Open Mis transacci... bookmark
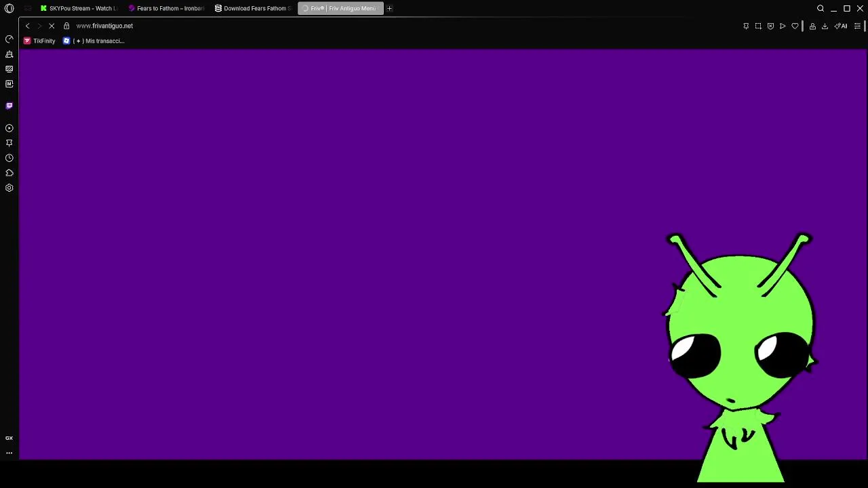 coord(94,41)
